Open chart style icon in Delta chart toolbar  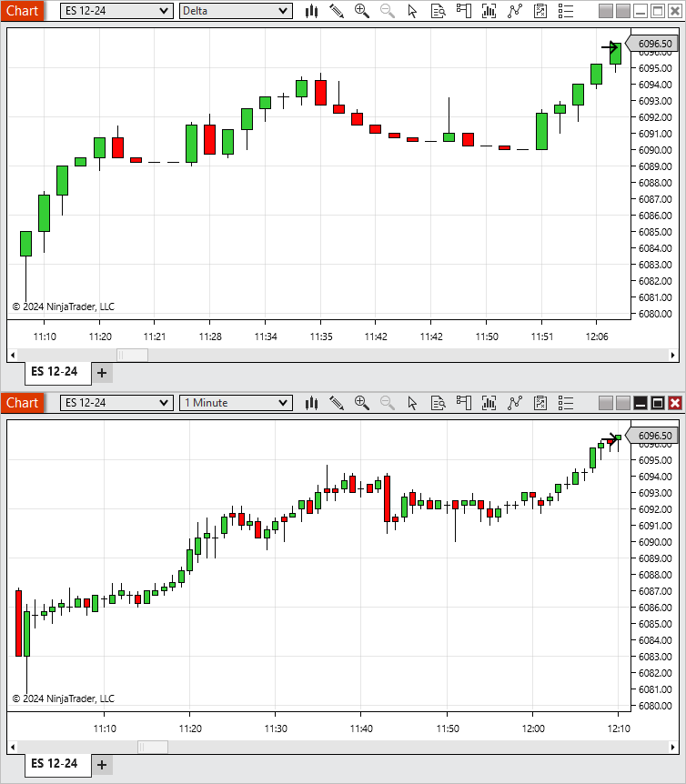click(x=311, y=11)
